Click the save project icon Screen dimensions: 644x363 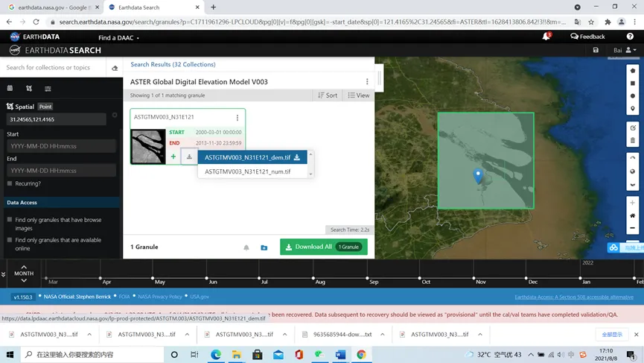[x=596, y=50]
